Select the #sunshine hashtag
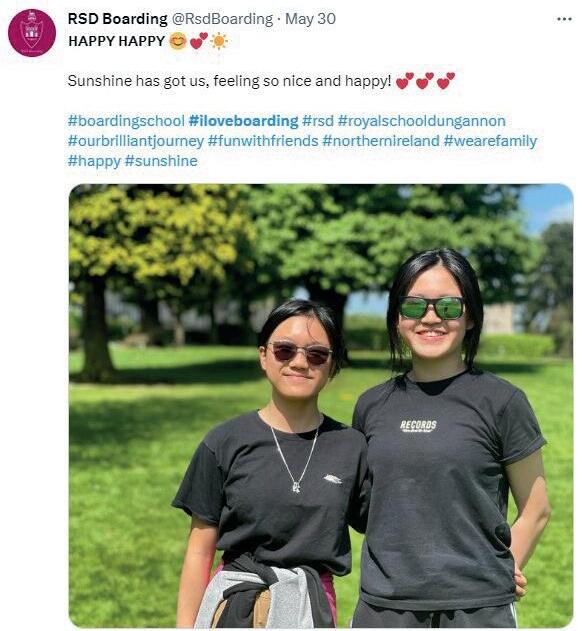Viewport: 588px width, 631px height. point(161,161)
